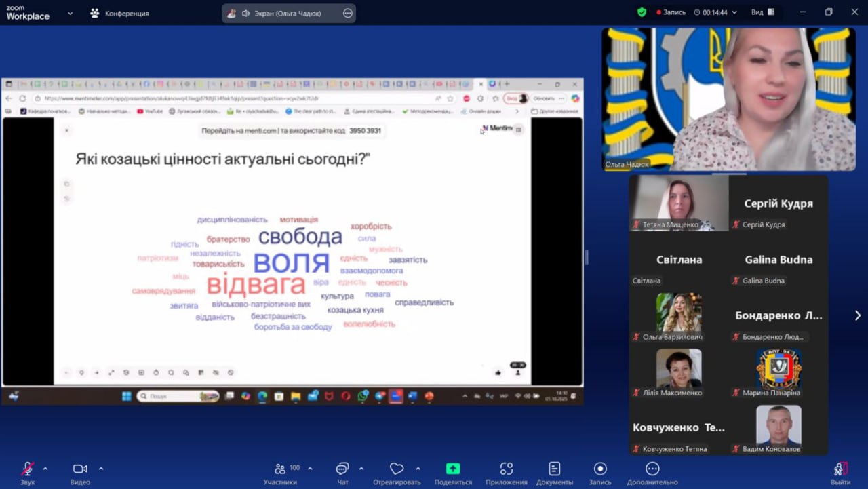Expand participants options arrow beside Участники

pos(310,469)
